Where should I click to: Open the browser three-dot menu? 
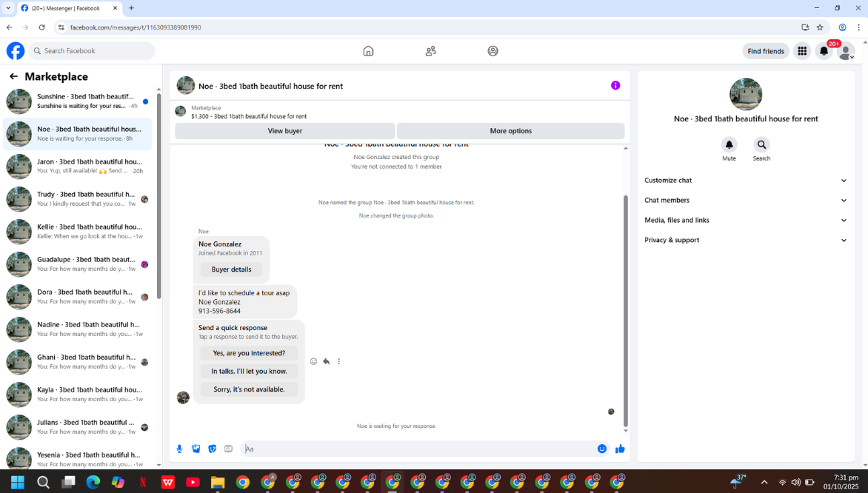tap(858, 27)
